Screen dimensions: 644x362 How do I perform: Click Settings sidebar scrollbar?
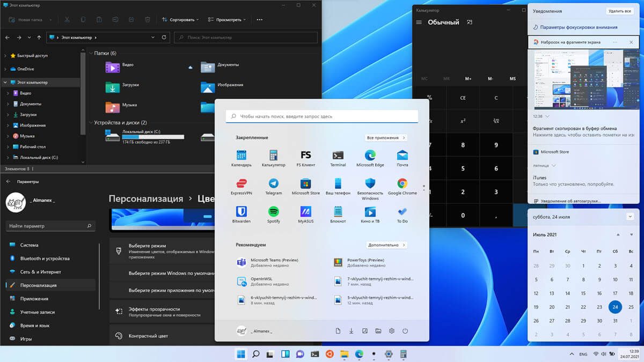point(100,276)
